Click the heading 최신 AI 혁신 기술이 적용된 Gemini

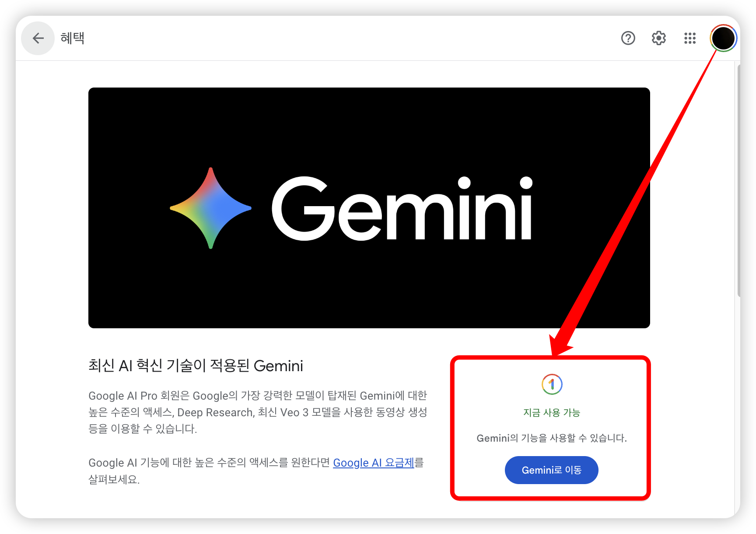[x=196, y=365]
